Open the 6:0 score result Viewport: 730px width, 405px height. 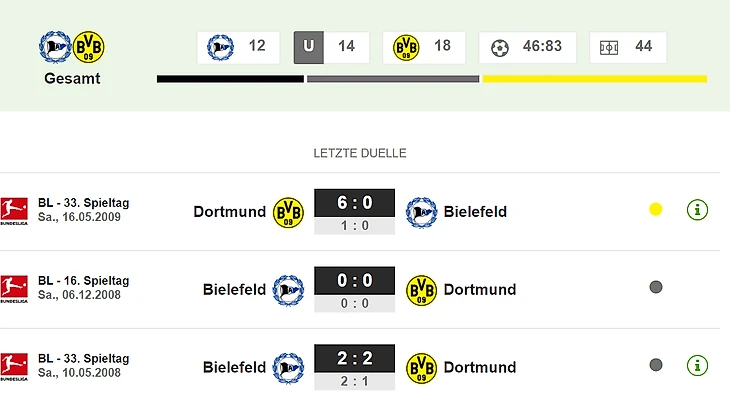(354, 204)
